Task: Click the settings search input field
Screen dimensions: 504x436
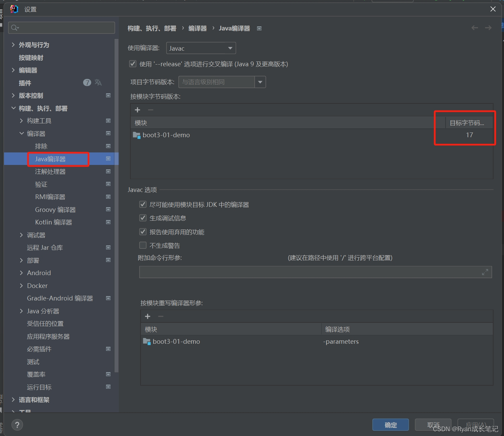Action: pos(61,28)
